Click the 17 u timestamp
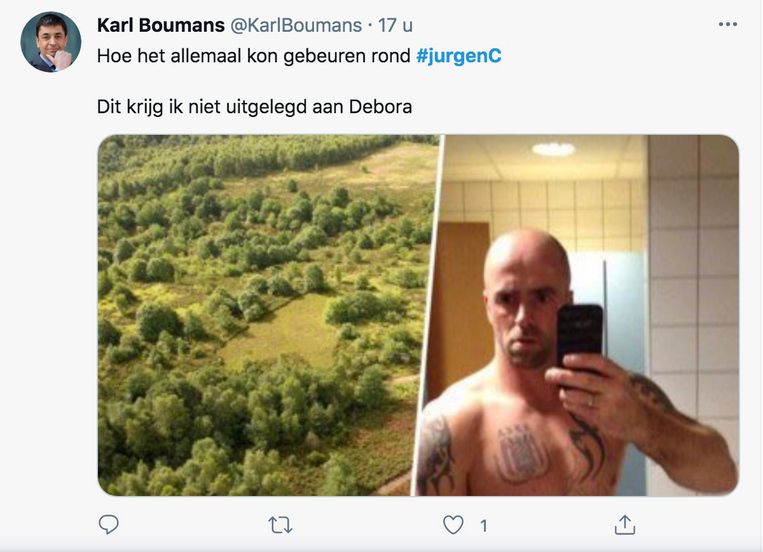 [x=395, y=25]
